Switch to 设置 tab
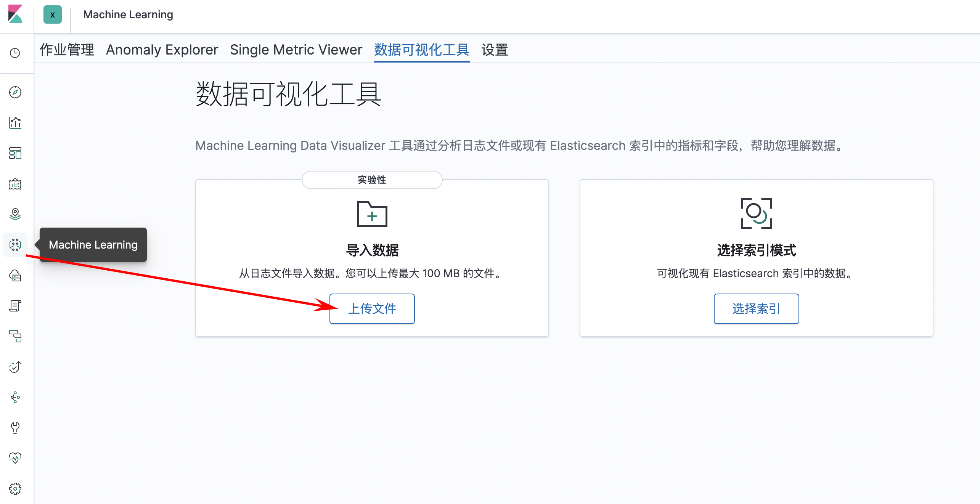This screenshot has width=980, height=504. coord(495,50)
